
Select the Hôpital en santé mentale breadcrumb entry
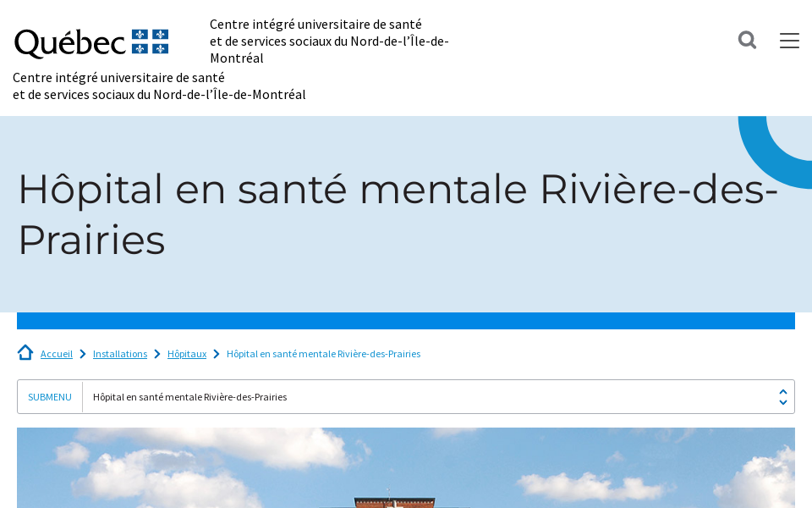pos(323,353)
